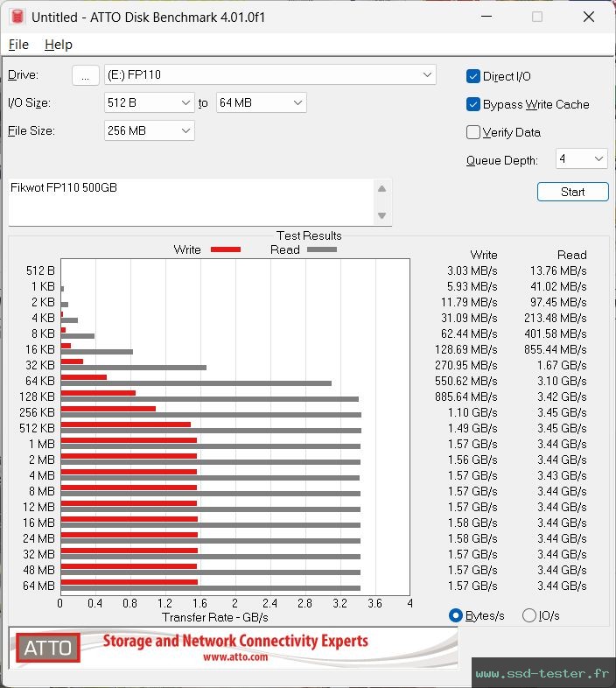
Task: Open the 512 B I/O size dropdown
Action: (x=149, y=102)
